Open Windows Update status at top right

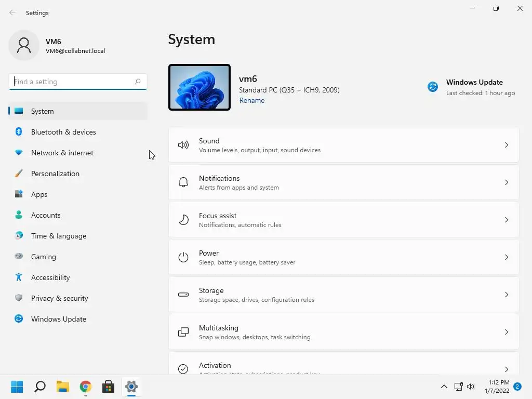coord(471,87)
